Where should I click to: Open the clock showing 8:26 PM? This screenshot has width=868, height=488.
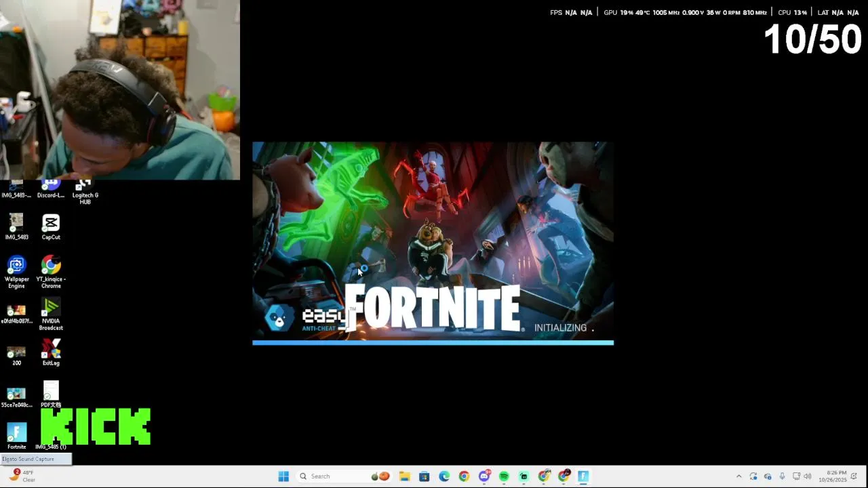[x=831, y=476]
